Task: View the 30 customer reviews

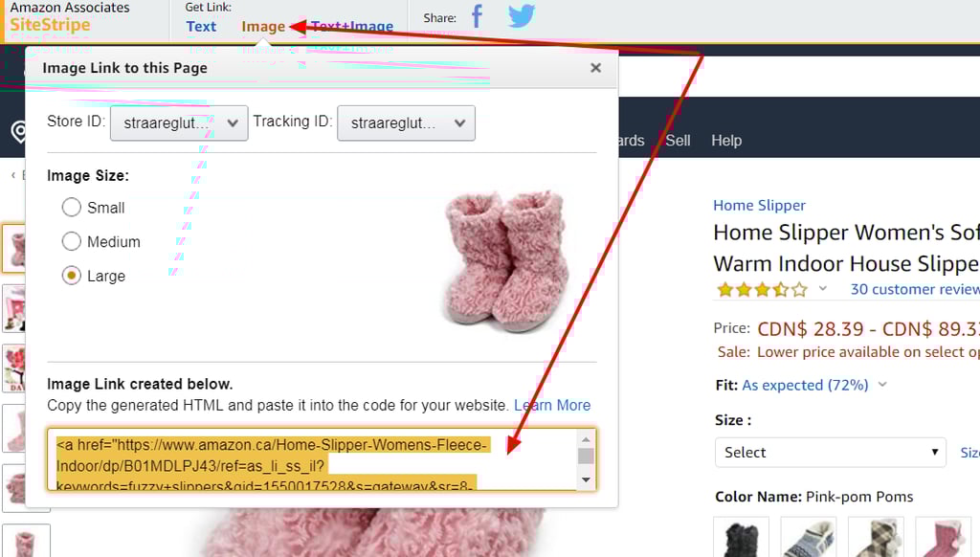Action: click(x=914, y=288)
